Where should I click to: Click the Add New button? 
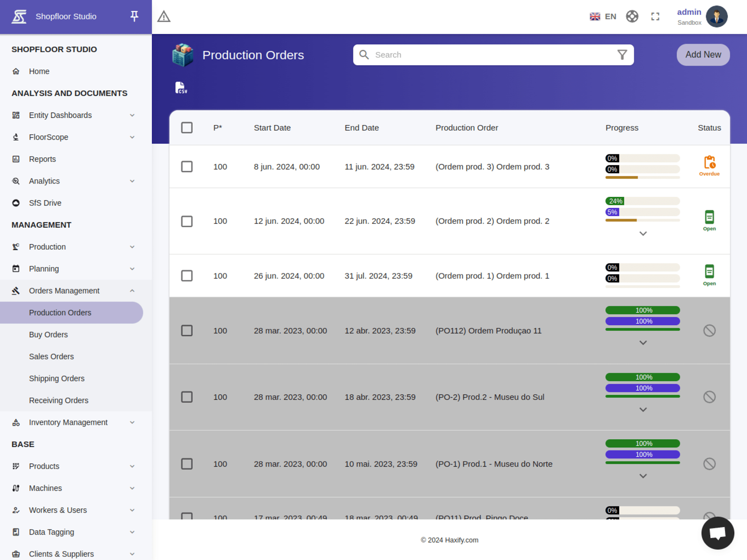pyautogui.click(x=703, y=55)
